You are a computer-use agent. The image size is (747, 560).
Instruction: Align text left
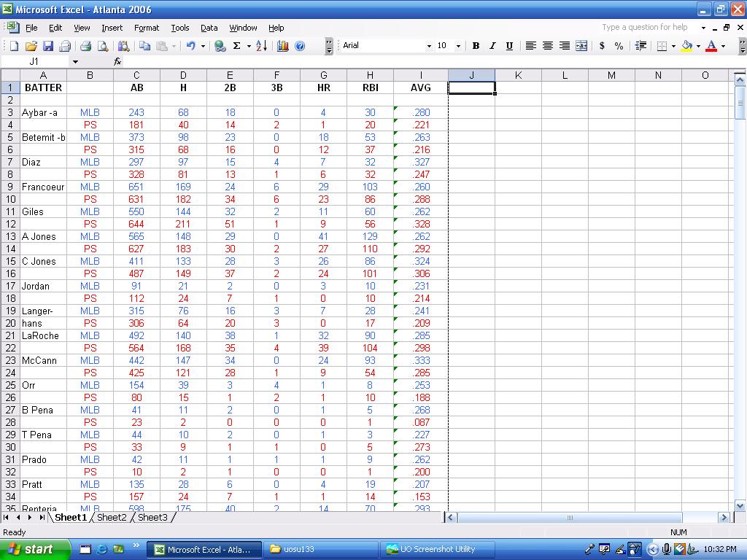(x=530, y=46)
